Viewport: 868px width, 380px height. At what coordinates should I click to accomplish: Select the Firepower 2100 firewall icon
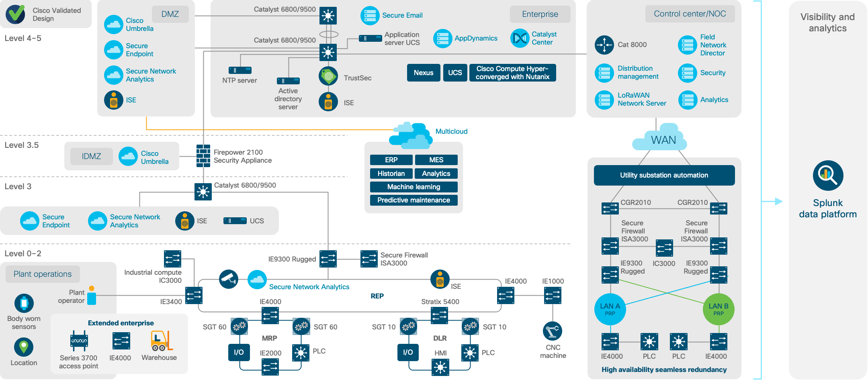[203, 156]
